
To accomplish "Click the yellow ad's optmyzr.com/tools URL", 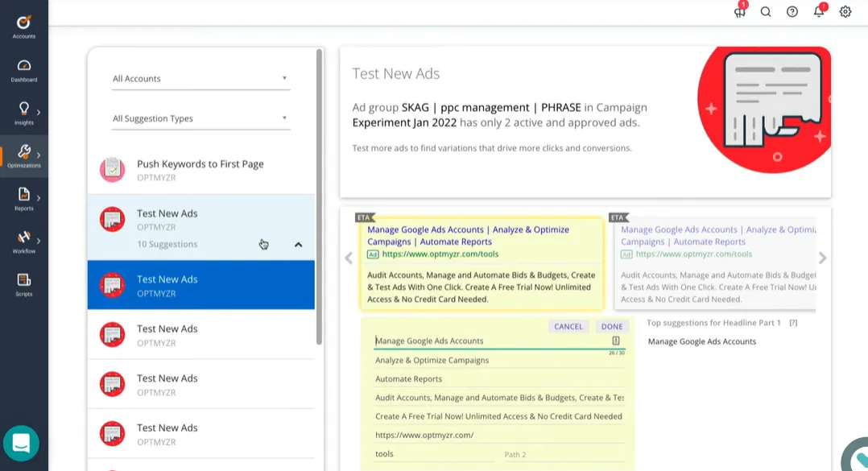I will click(x=440, y=254).
